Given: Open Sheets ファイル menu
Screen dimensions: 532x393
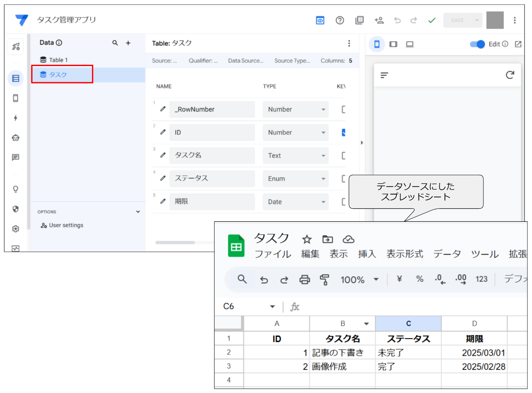Looking at the screenshot, I should point(273,254).
